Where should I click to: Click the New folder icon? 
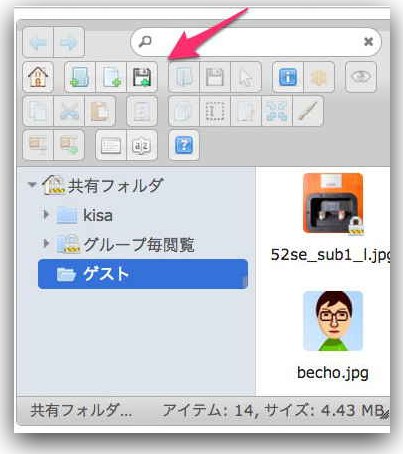(x=80, y=77)
